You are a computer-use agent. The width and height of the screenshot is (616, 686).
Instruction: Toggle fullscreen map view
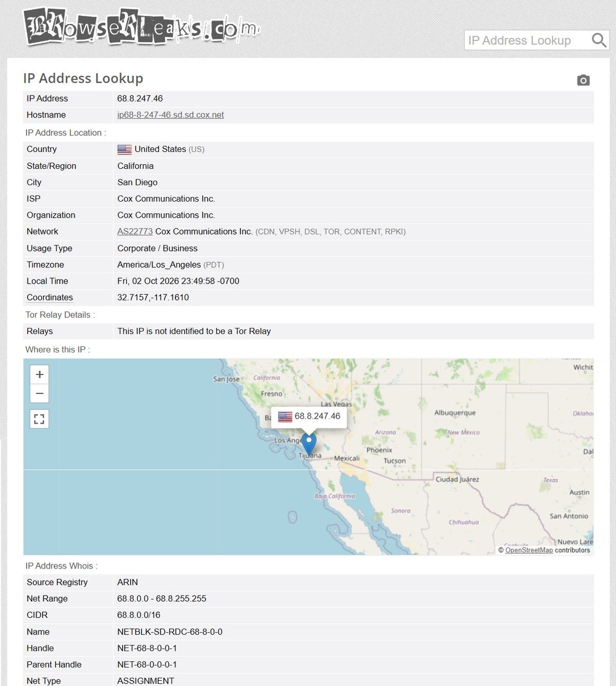tap(40, 419)
